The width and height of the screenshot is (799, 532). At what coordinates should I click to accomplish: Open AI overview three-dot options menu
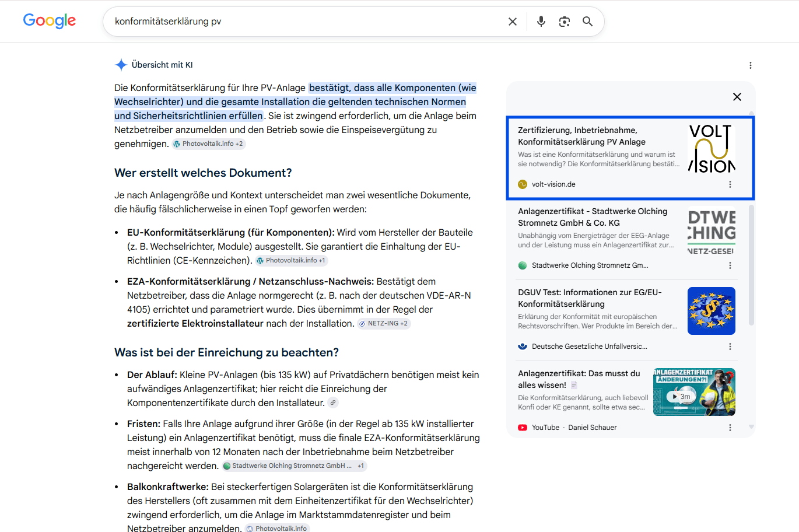pyautogui.click(x=751, y=65)
